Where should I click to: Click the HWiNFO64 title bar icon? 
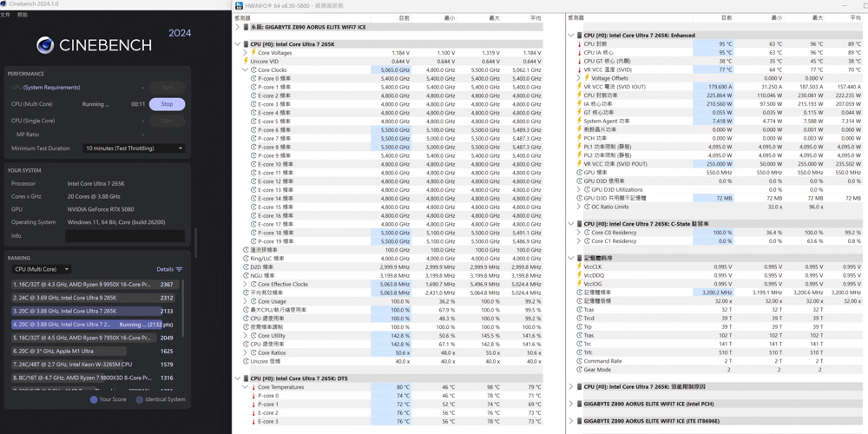tap(240, 5)
